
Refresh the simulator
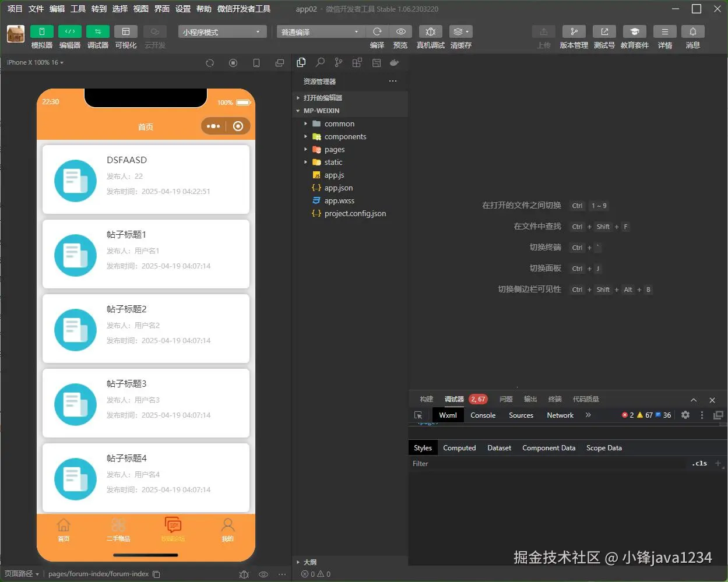[210, 63]
